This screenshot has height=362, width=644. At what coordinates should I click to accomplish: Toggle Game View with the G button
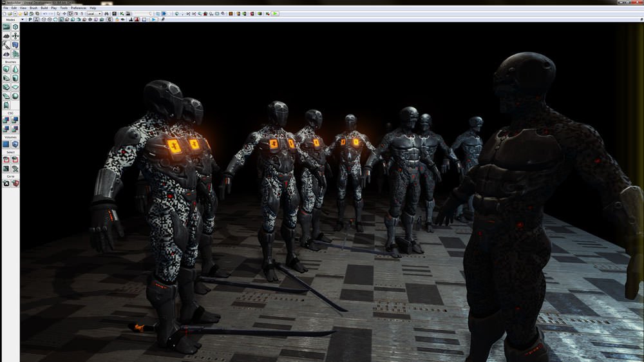[109, 20]
